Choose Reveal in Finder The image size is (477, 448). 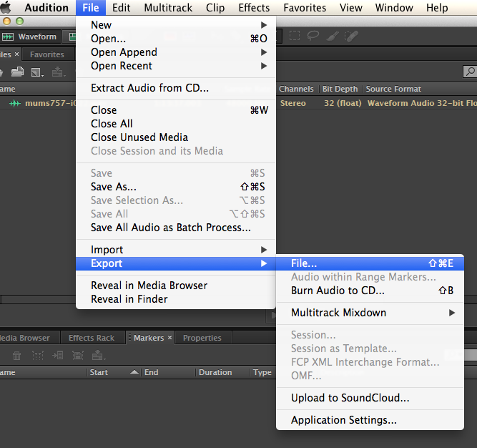coord(176,299)
